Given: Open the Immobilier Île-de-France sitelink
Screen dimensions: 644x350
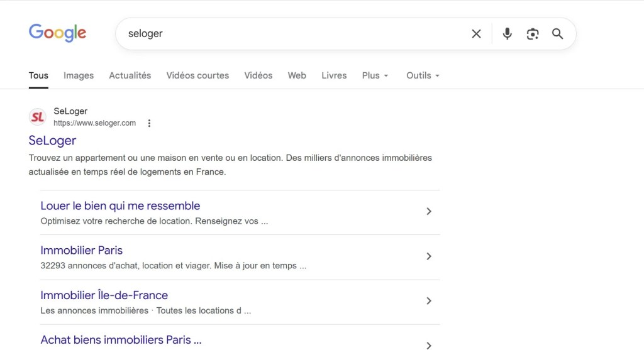Looking at the screenshot, I should pos(104,295).
